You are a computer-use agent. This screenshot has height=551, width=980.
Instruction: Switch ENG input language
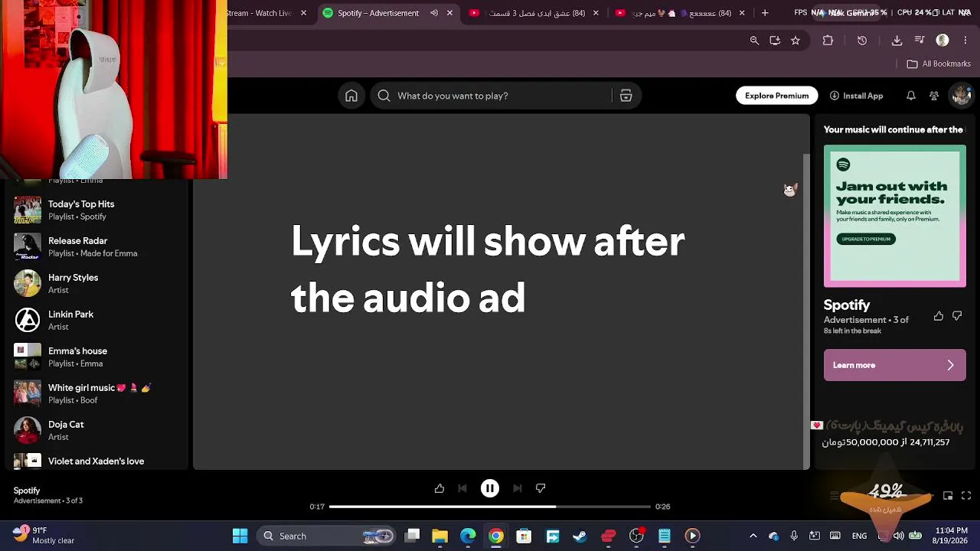point(859,536)
